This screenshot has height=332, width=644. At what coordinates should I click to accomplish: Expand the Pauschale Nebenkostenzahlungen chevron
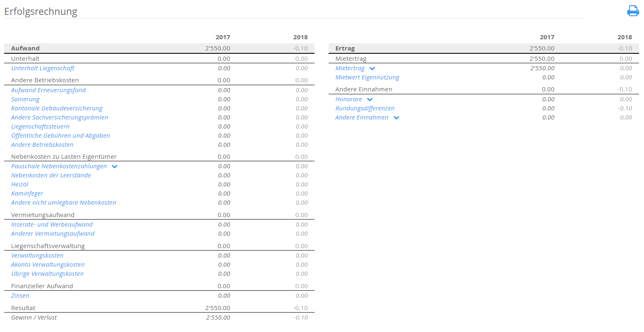pyautogui.click(x=115, y=167)
